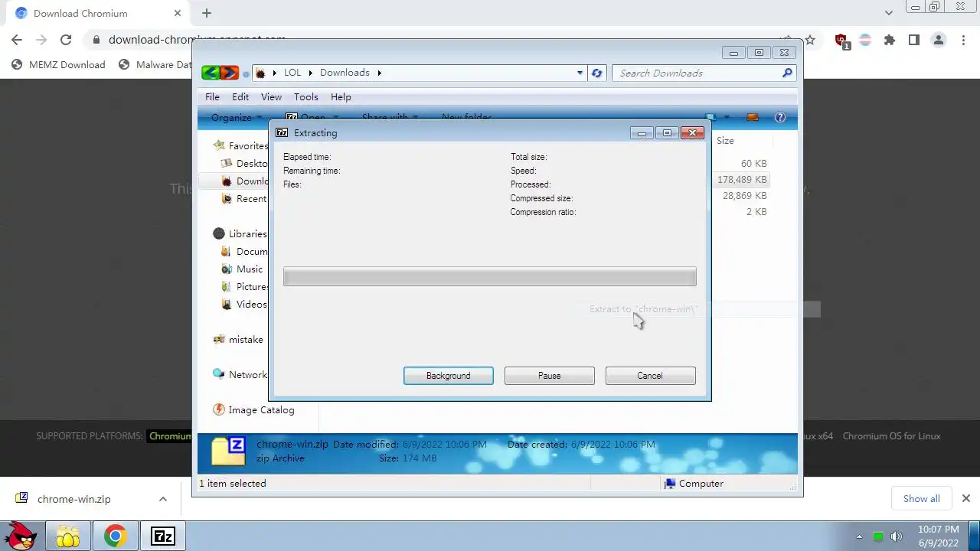Click the extraction progress bar
This screenshot has height=551, width=980.
pos(489,276)
